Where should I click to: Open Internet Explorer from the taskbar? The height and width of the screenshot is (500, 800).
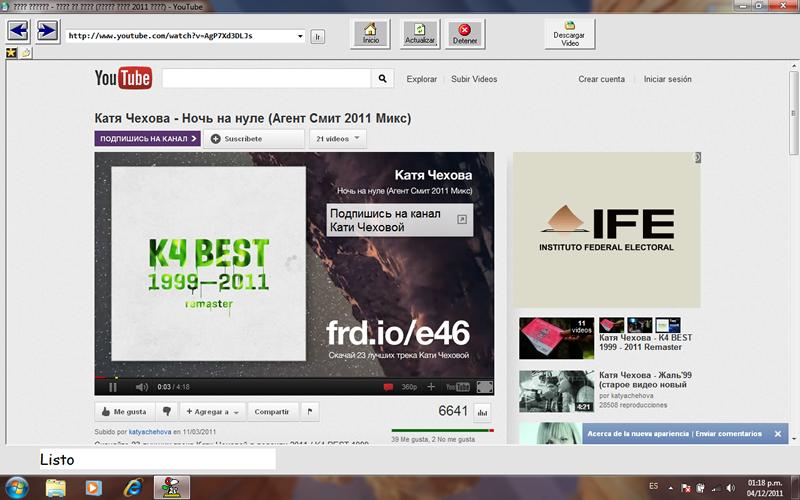133,487
